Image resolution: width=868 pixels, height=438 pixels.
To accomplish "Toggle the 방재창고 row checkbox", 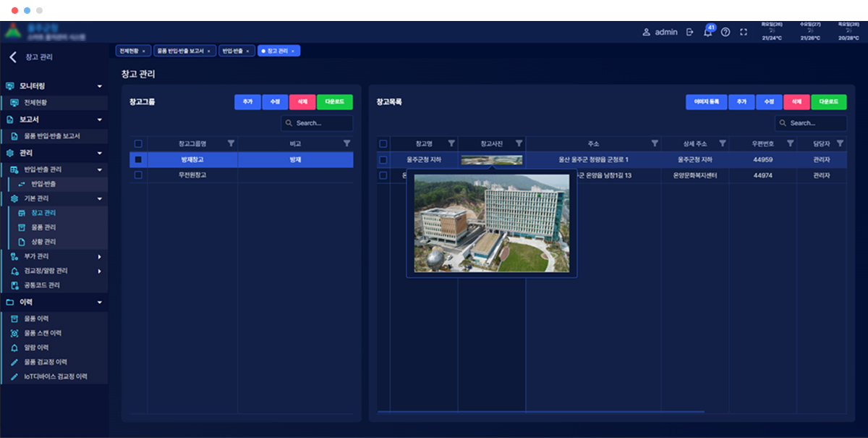I will 138,160.
